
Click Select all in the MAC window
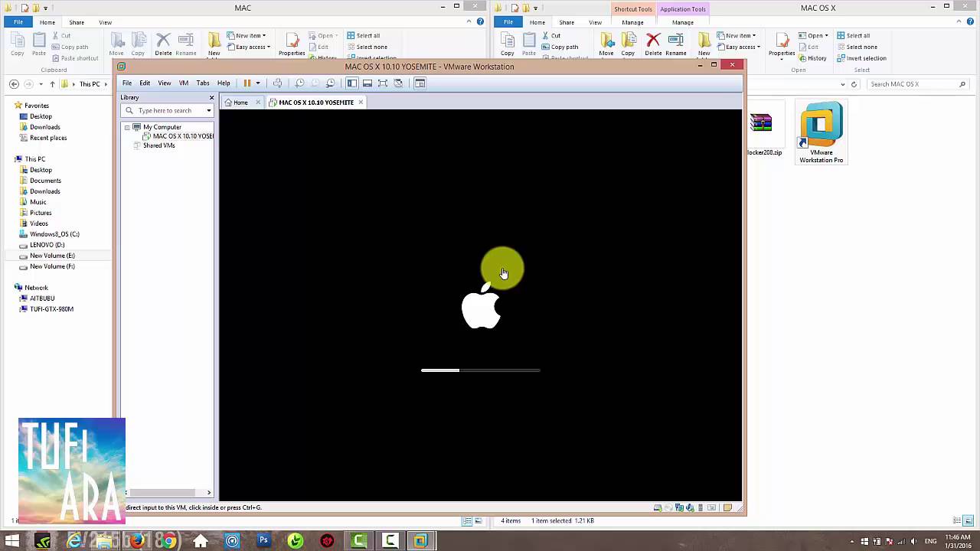pyautogui.click(x=363, y=36)
